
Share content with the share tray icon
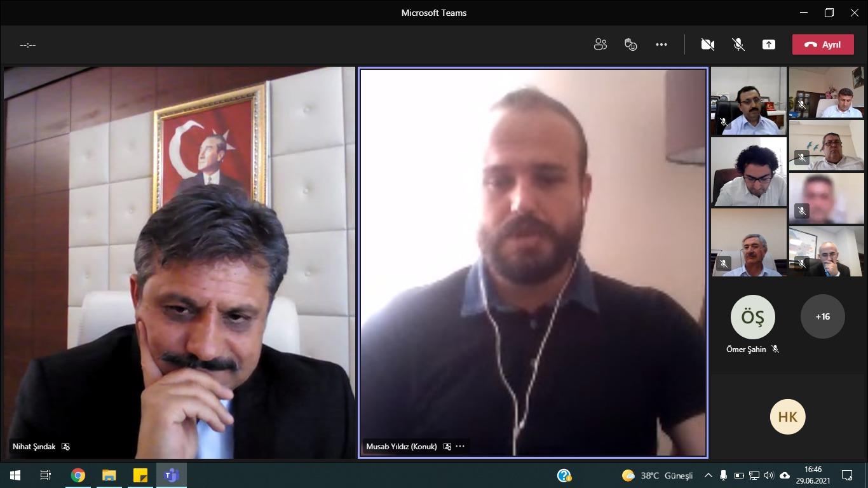click(769, 44)
